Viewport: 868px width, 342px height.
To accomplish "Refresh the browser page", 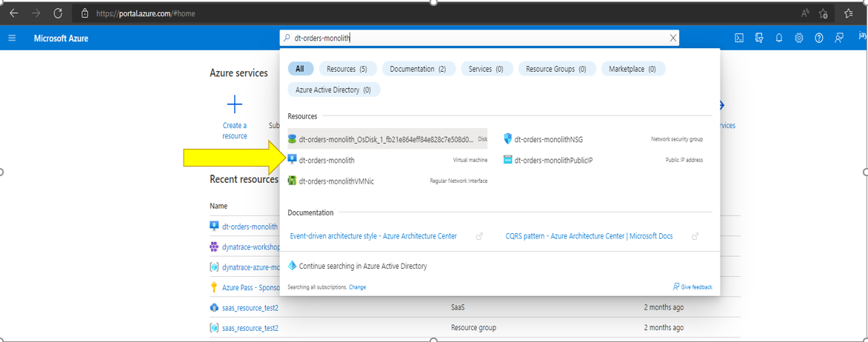I will [58, 13].
